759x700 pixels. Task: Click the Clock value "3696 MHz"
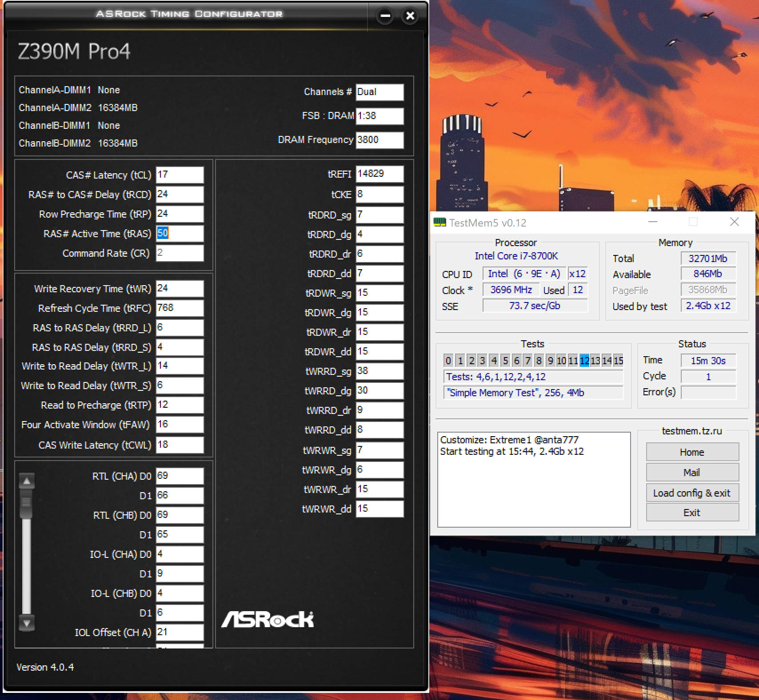[511, 290]
